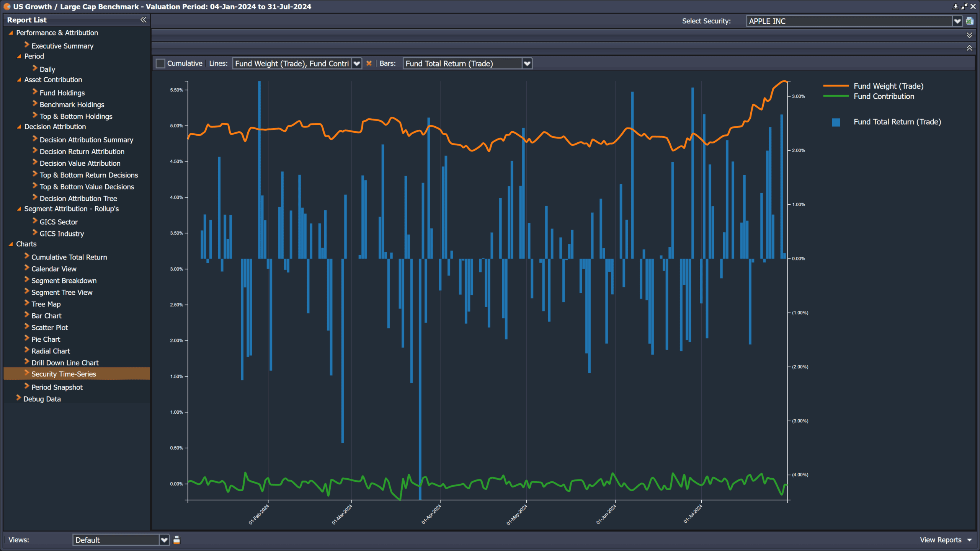Open Top & Bottom Holdings report

click(76, 116)
